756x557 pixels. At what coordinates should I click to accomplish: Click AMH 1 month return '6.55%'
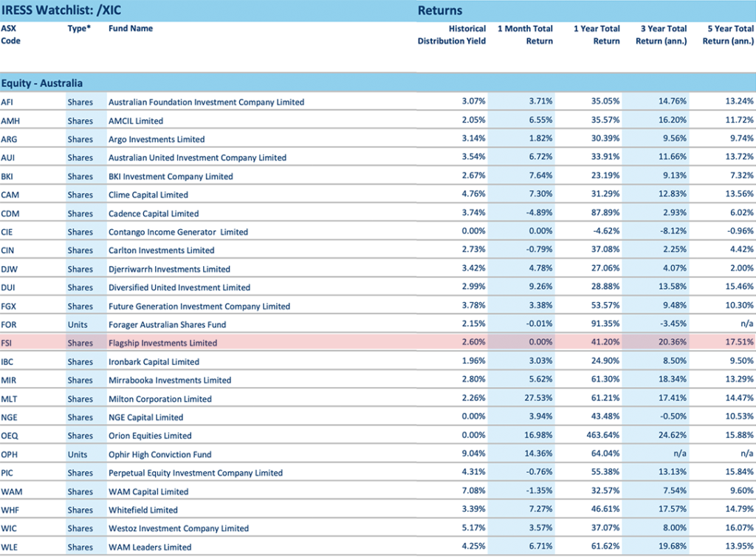[x=540, y=120]
